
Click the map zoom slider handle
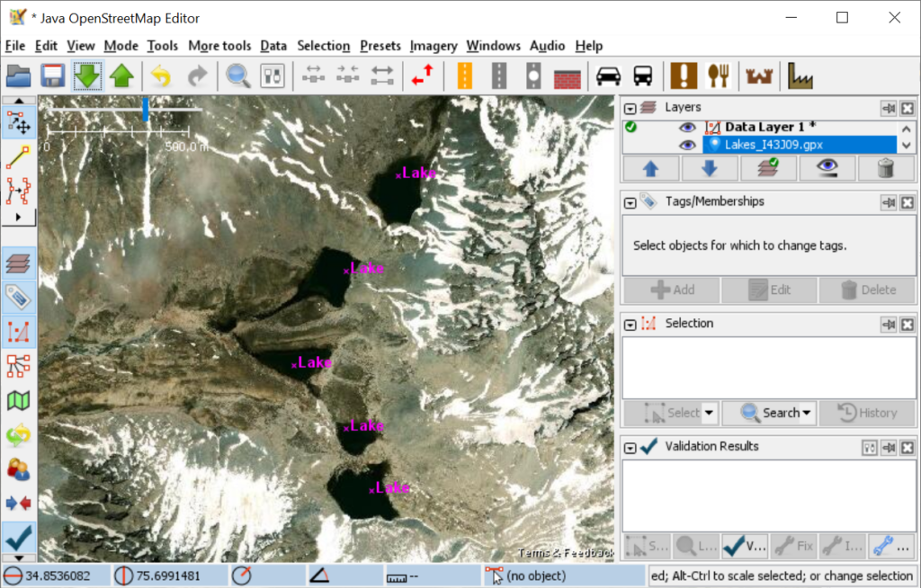[x=145, y=110]
